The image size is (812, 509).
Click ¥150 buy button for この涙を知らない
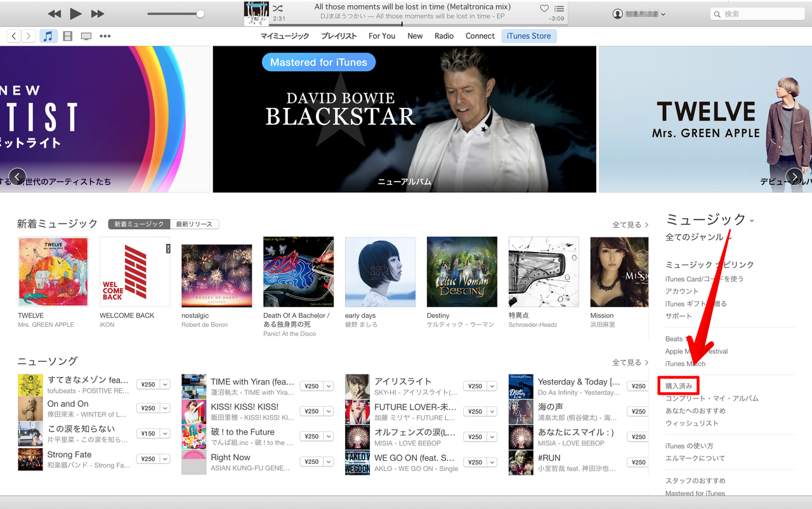tap(148, 433)
